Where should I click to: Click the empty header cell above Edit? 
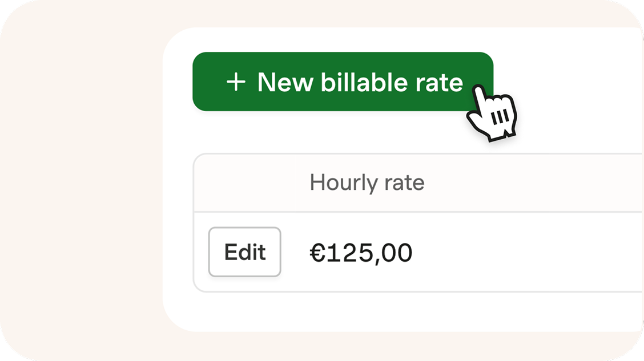[x=244, y=183]
